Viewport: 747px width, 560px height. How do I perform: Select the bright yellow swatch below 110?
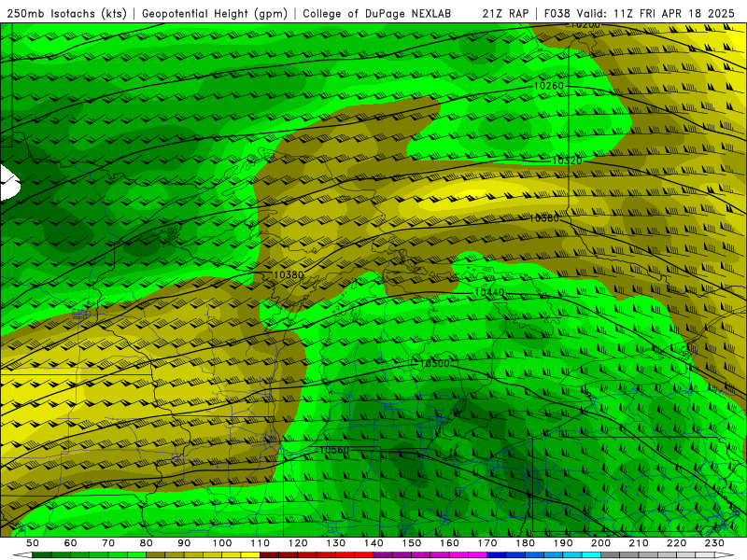[x=250, y=554]
